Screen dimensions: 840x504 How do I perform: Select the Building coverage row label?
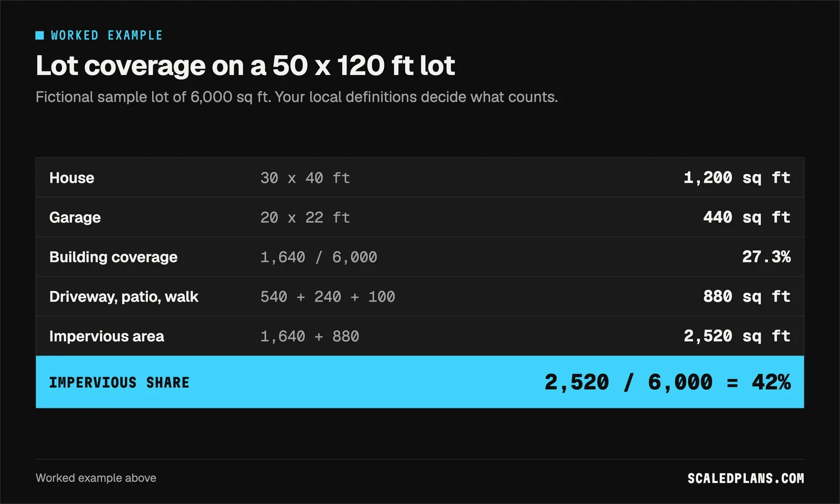(113, 257)
